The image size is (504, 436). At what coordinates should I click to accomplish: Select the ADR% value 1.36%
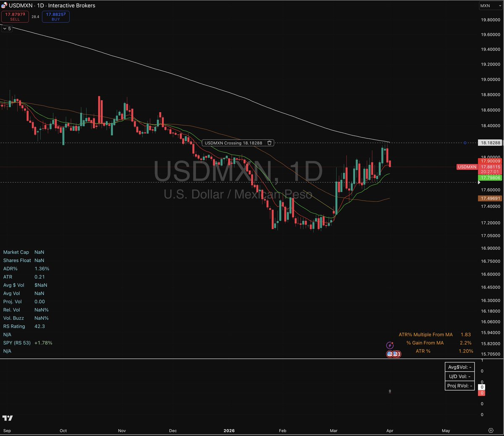pos(42,269)
